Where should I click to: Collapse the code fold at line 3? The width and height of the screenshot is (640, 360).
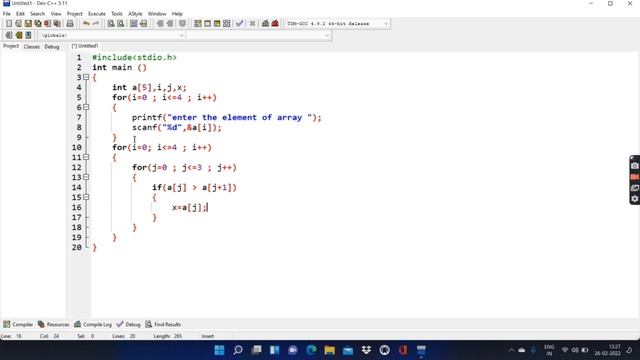pyautogui.click(x=86, y=77)
